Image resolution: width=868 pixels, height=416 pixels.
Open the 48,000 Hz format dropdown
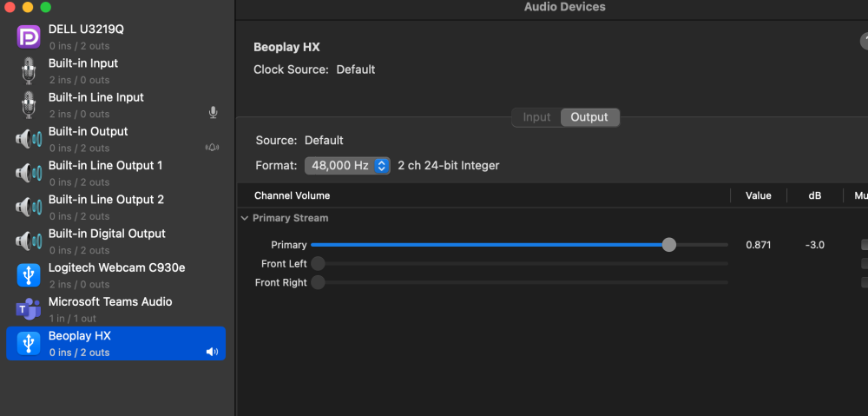point(347,166)
